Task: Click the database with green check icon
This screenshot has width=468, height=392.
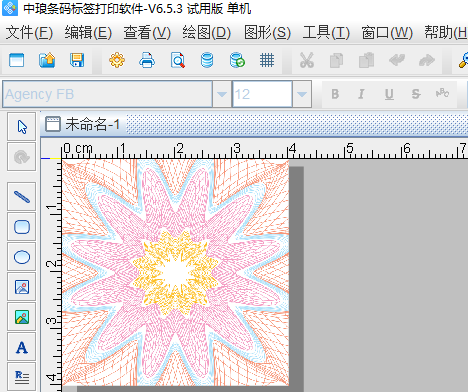Action: click(x=237, y=60)
